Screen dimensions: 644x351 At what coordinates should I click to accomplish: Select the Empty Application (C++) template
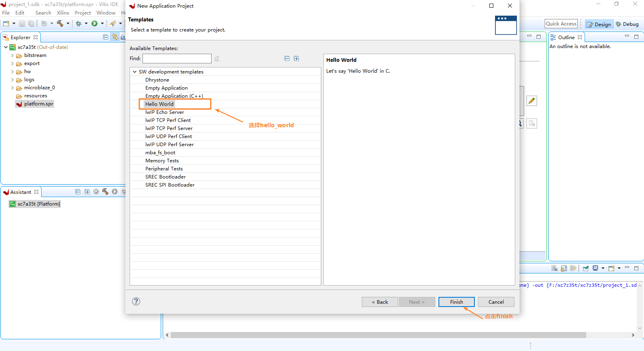click(174, 96)
